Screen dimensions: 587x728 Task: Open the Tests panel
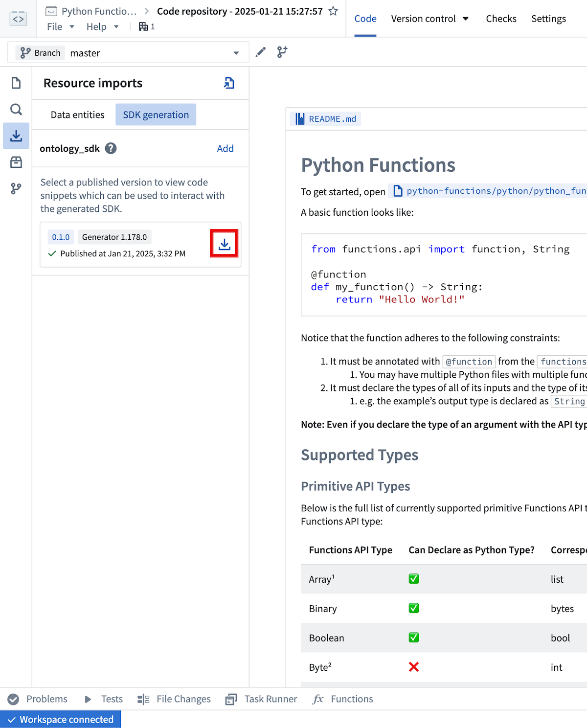point(104,699)
